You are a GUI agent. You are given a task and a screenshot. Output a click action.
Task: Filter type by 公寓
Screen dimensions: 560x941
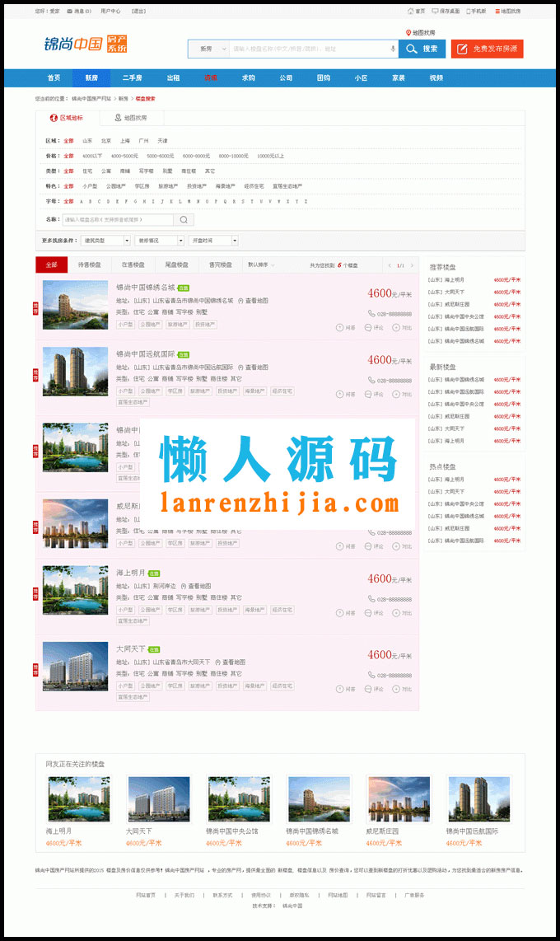106,171
